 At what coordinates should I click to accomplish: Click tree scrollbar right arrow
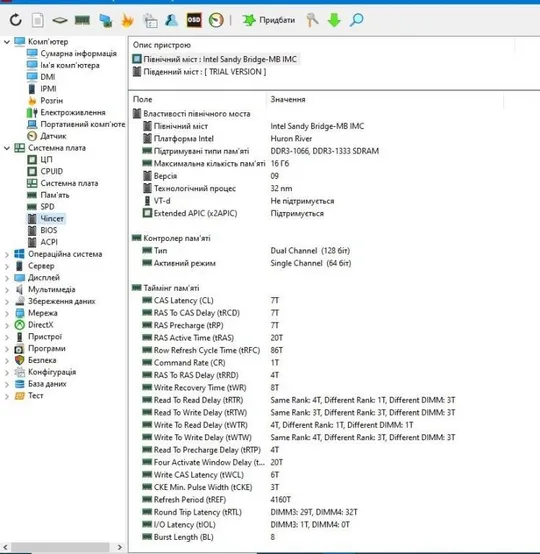click(x=119, y=547)
